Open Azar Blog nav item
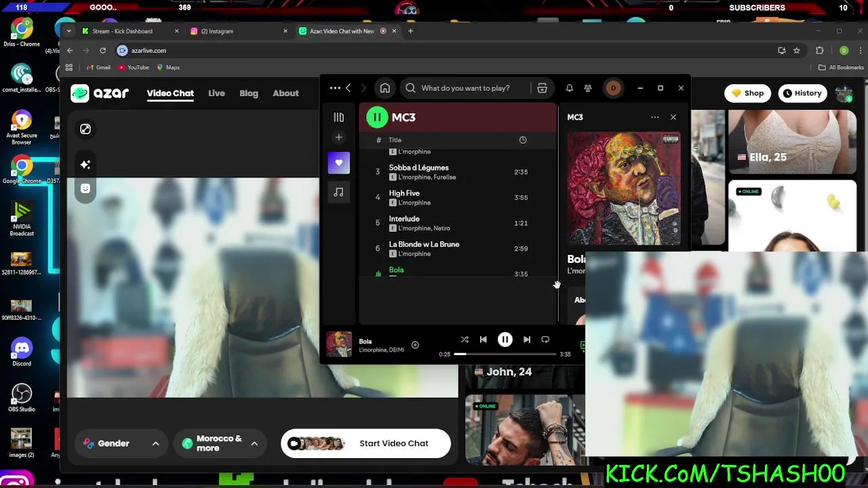Viewport: 868px width, 488px height. pos(249,94)
